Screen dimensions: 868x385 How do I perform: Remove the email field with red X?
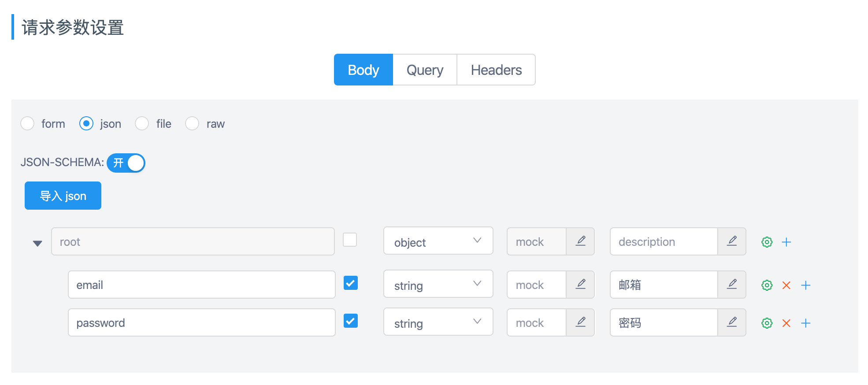786,285
